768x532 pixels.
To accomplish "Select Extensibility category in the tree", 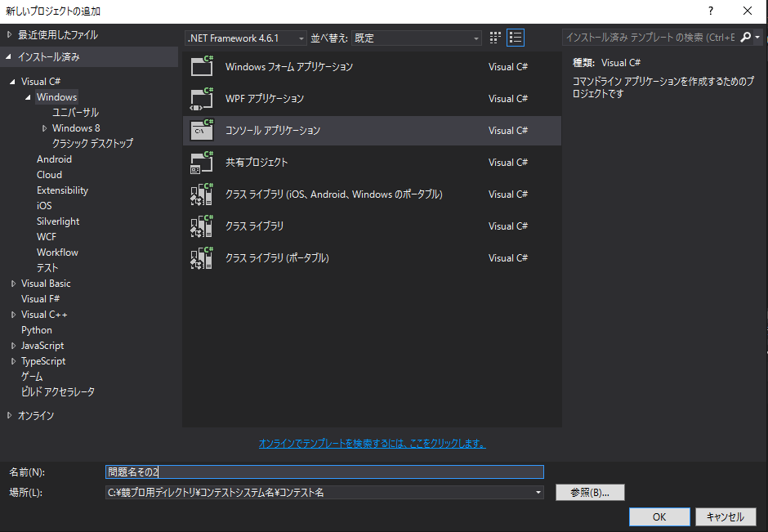I will coord(62,190).
